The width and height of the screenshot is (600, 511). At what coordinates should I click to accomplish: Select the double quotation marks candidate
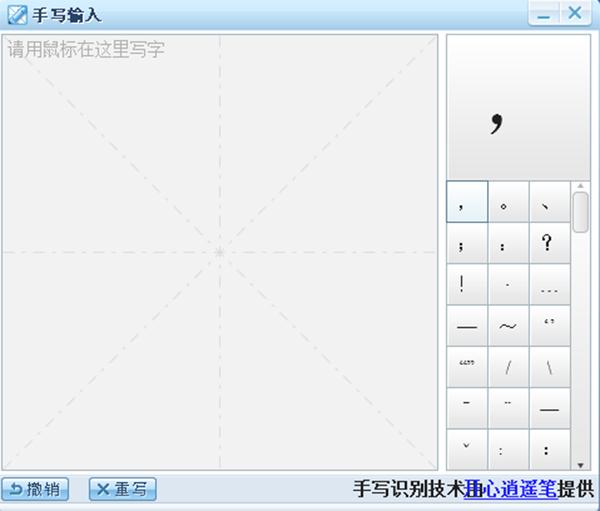pyautogui.click(x=467, y=367)
